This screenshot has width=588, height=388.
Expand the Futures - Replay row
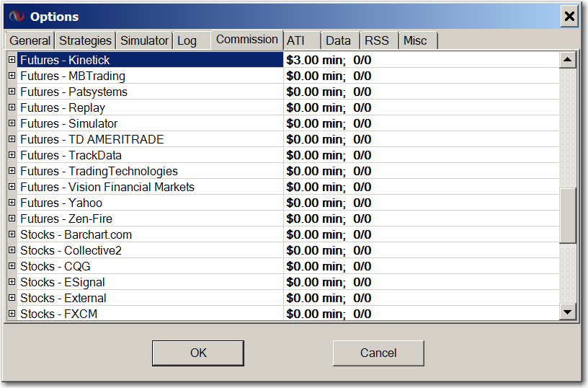(12, 107)
